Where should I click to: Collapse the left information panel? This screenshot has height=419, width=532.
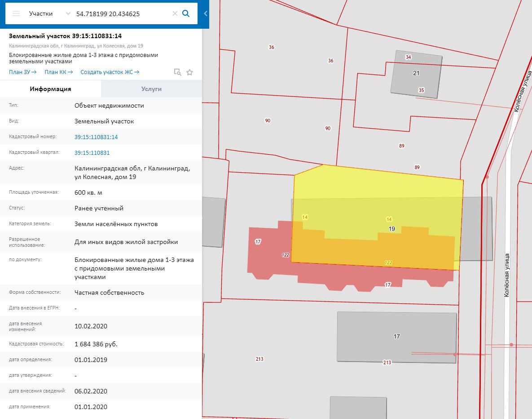point(206,13)
